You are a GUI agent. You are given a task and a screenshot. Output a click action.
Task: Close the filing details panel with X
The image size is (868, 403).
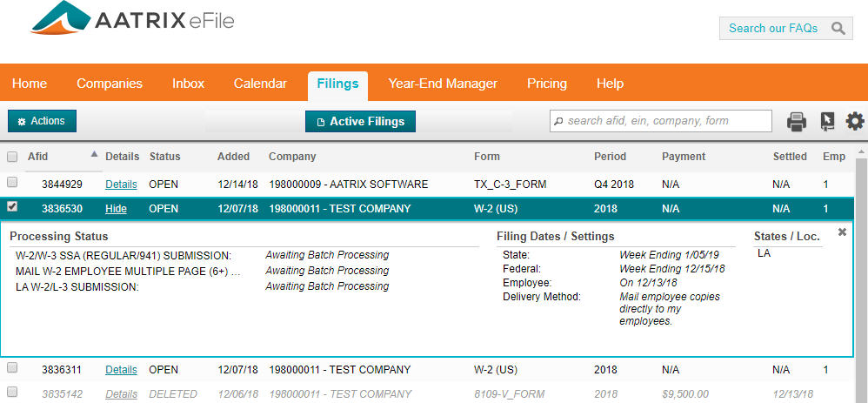point(842,232)
